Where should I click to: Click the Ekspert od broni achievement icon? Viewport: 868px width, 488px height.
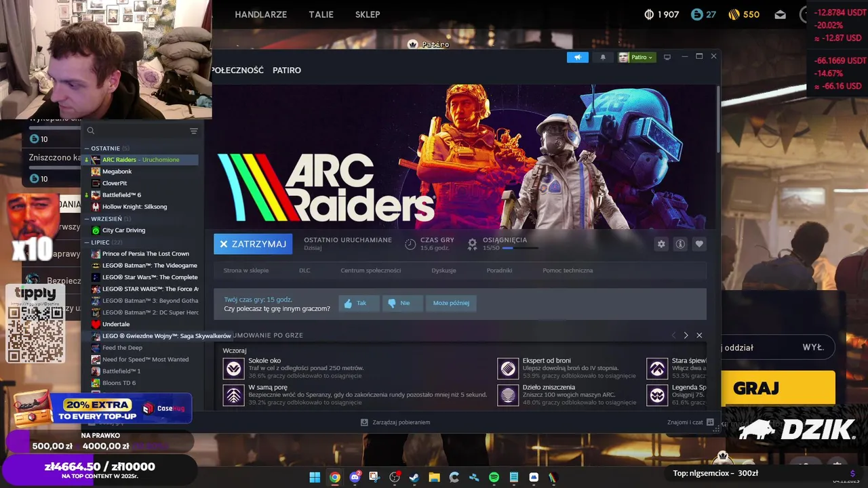tap(508, 368)
